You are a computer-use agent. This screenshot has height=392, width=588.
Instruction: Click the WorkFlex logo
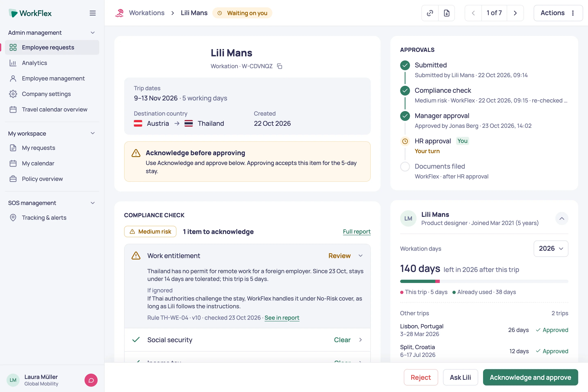(x=30, y=13)
